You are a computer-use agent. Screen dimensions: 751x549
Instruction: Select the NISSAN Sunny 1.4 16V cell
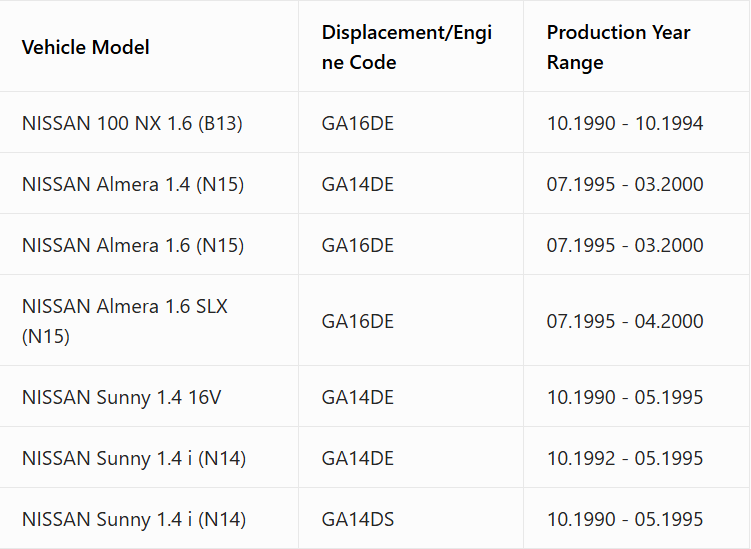click(x=122, y=397)
